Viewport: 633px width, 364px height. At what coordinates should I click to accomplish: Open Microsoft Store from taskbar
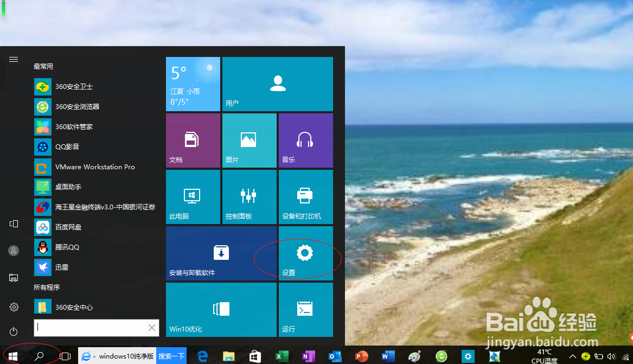[255, 356]
